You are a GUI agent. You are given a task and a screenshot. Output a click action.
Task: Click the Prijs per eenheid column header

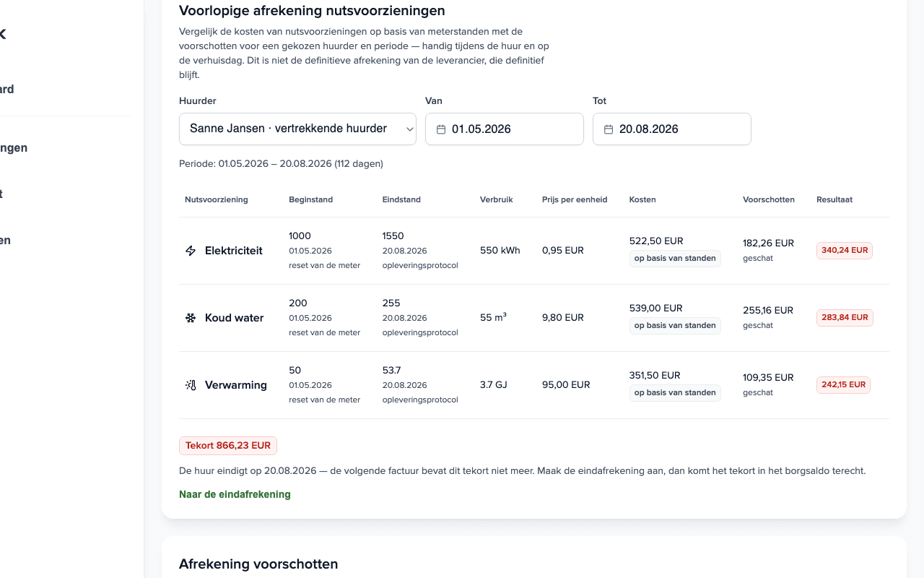click(x=575, y=199)
